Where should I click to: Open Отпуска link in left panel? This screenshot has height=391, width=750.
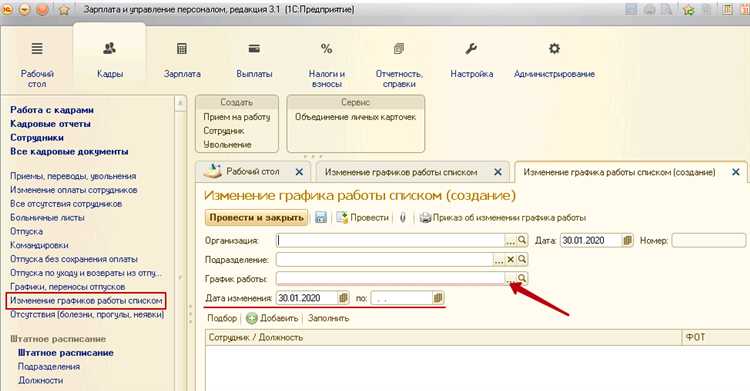coord(26,232)
